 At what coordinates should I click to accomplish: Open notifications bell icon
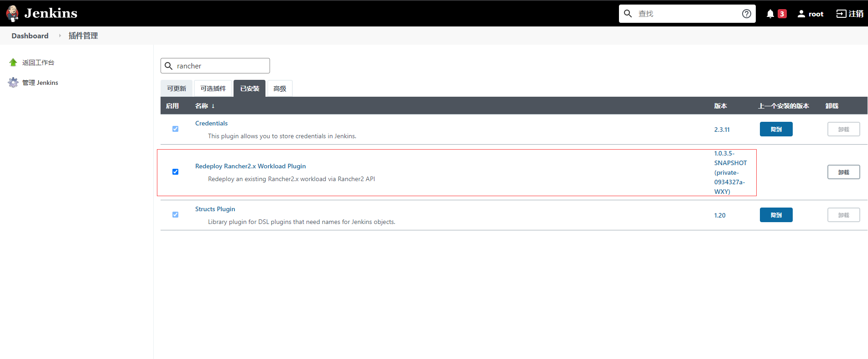click(x=770, y=14)
